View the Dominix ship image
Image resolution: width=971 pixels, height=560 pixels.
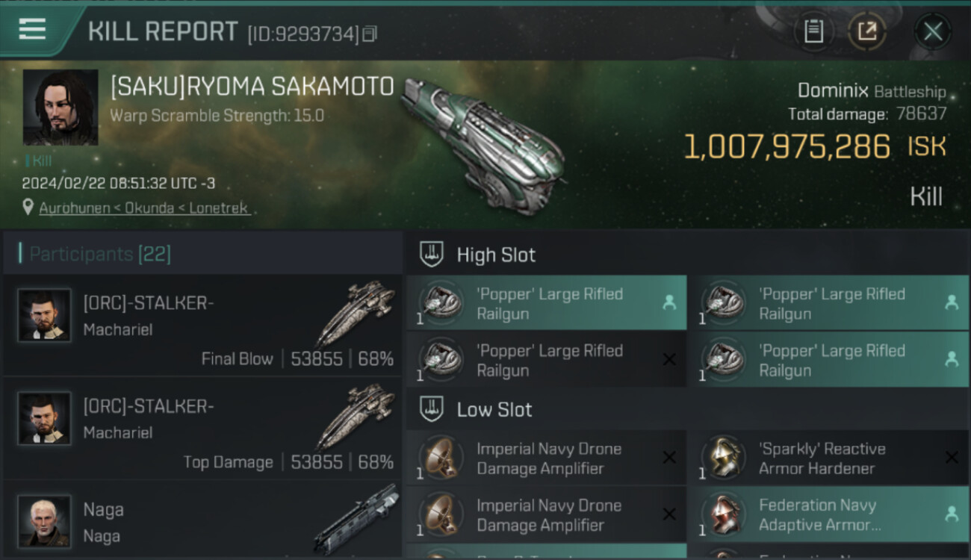point(484,146)
